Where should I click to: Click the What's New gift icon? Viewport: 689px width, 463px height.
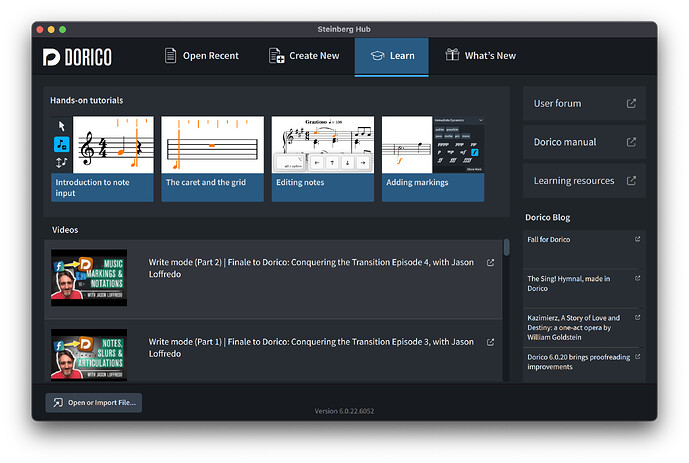coord(452,55)
